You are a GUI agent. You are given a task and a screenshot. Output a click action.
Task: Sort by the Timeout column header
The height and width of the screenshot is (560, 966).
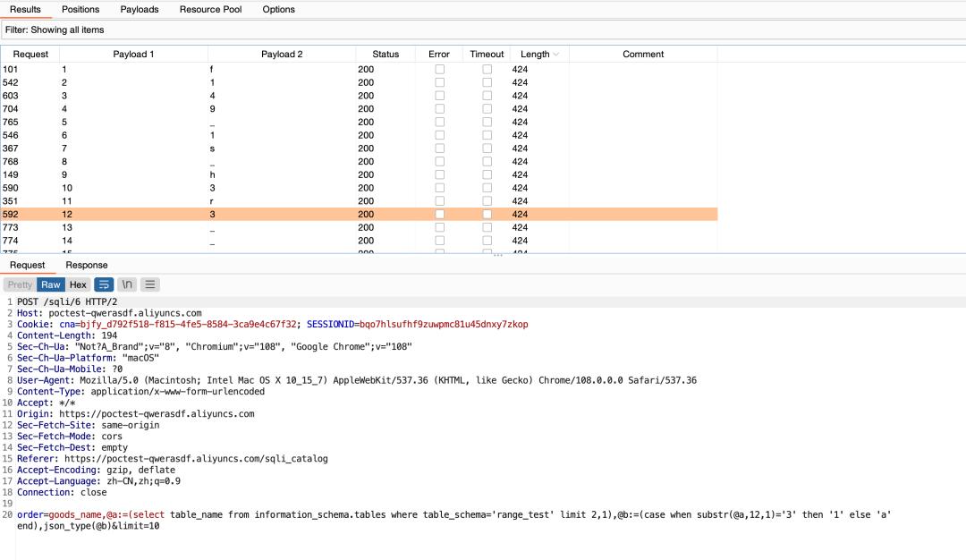(487, 55)
